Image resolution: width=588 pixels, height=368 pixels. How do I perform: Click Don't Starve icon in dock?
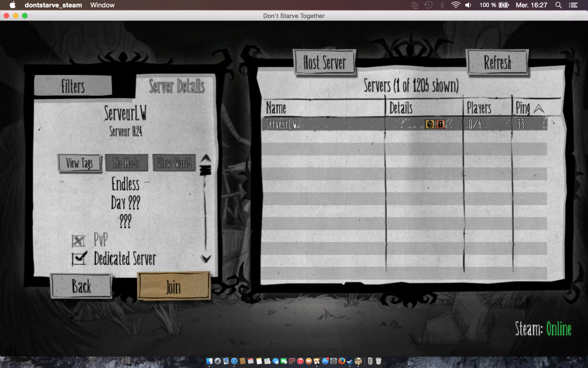coord(358,361)
